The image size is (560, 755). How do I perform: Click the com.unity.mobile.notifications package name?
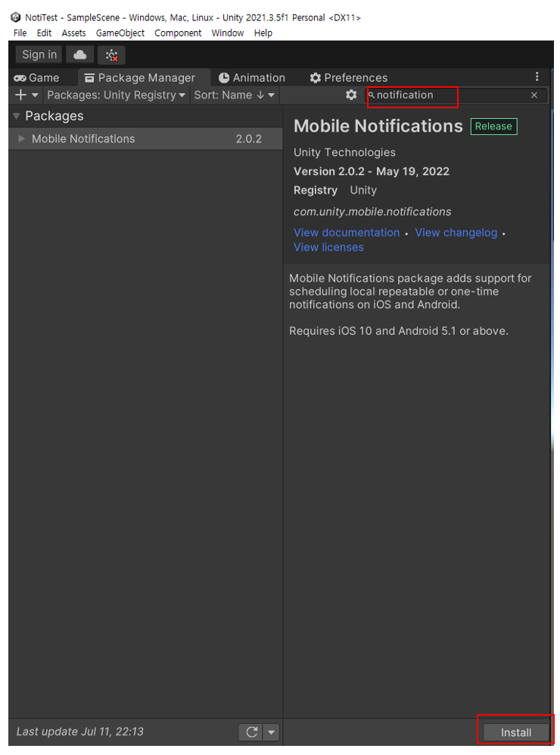tap(372, 212)
